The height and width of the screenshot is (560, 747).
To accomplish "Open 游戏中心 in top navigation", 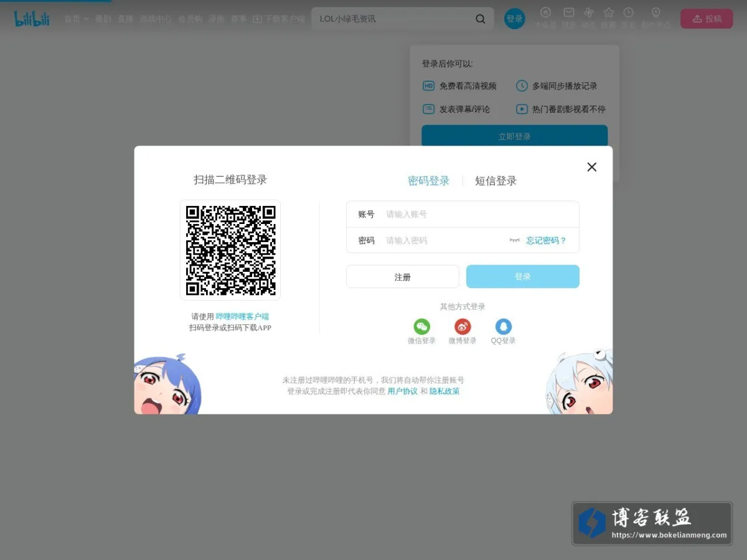I will tap(156, 19).
